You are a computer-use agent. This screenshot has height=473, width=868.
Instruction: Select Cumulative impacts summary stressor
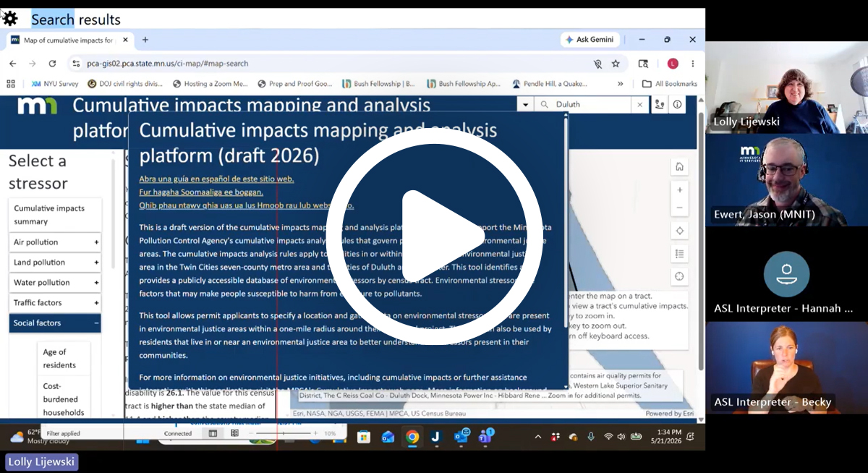tap(55, 215)
